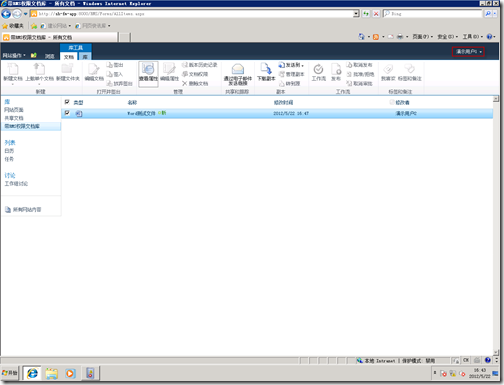Screen dimensions: 504x385
Task: Open the Word document type icon
Action: [x=79, y=114]
